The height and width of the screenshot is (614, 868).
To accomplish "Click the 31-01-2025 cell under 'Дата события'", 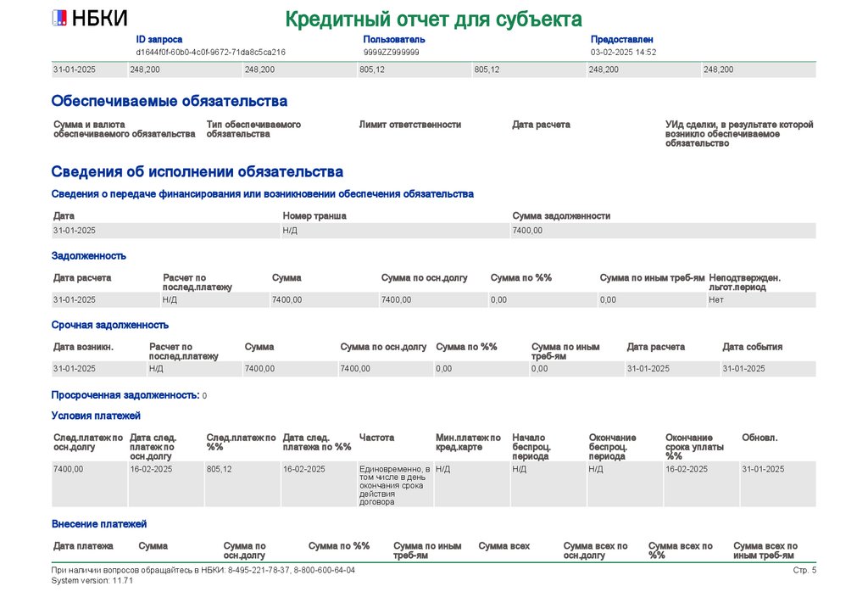I will pos(768,369).
